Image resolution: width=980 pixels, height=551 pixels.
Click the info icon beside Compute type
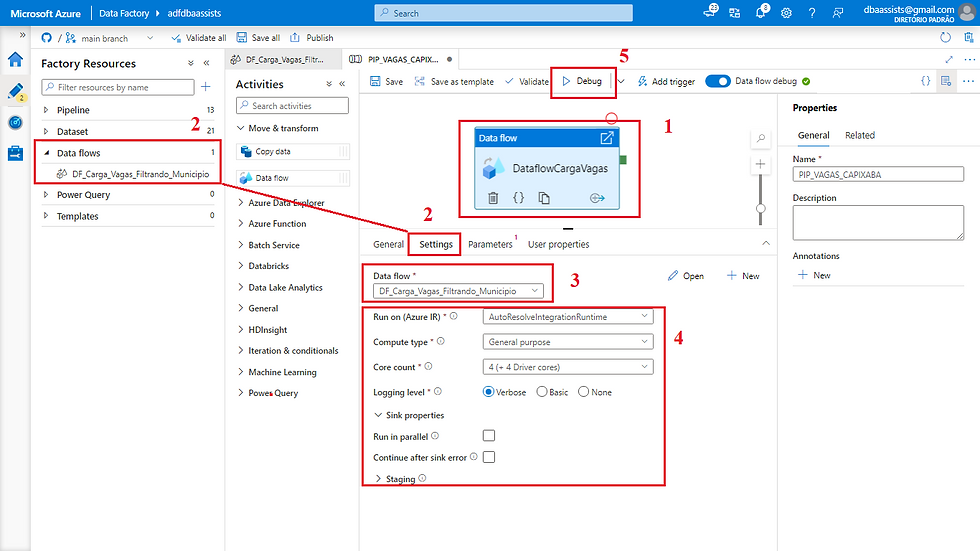point(441,342)
